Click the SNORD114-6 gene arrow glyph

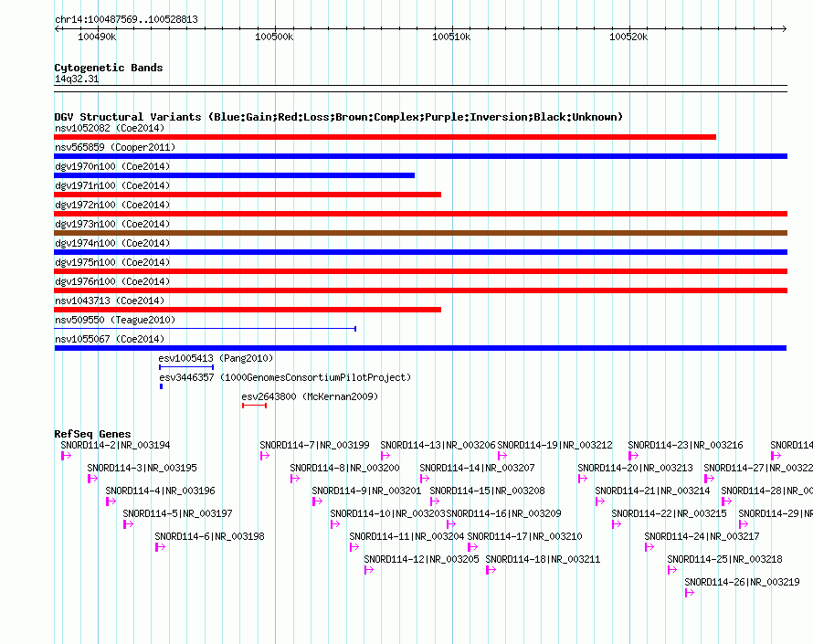click(160, 547)
